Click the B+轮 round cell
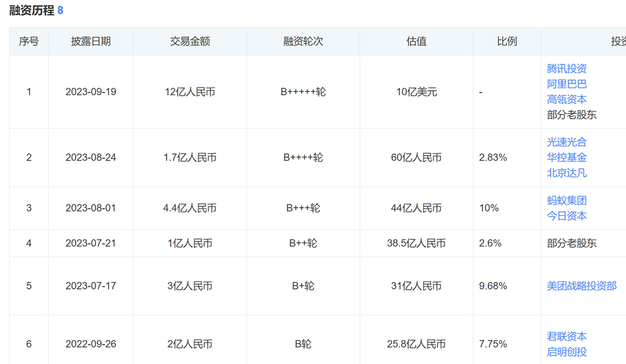 (303, 286)
